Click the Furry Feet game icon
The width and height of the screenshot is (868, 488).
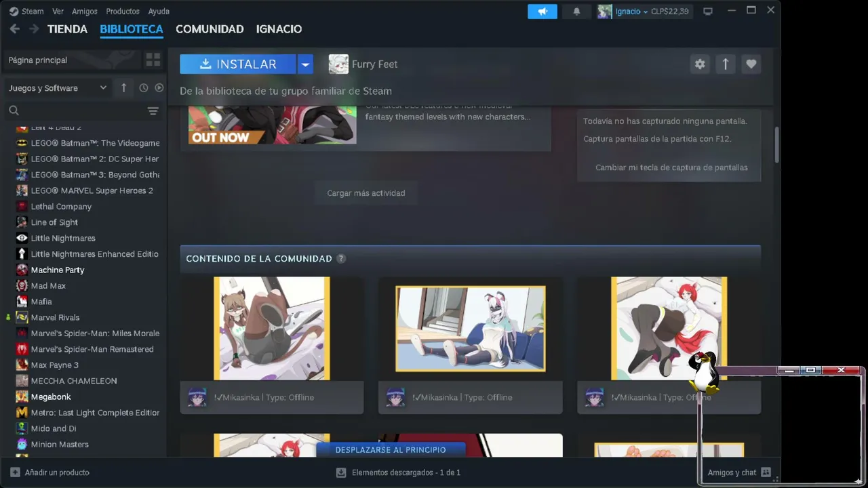338,64
